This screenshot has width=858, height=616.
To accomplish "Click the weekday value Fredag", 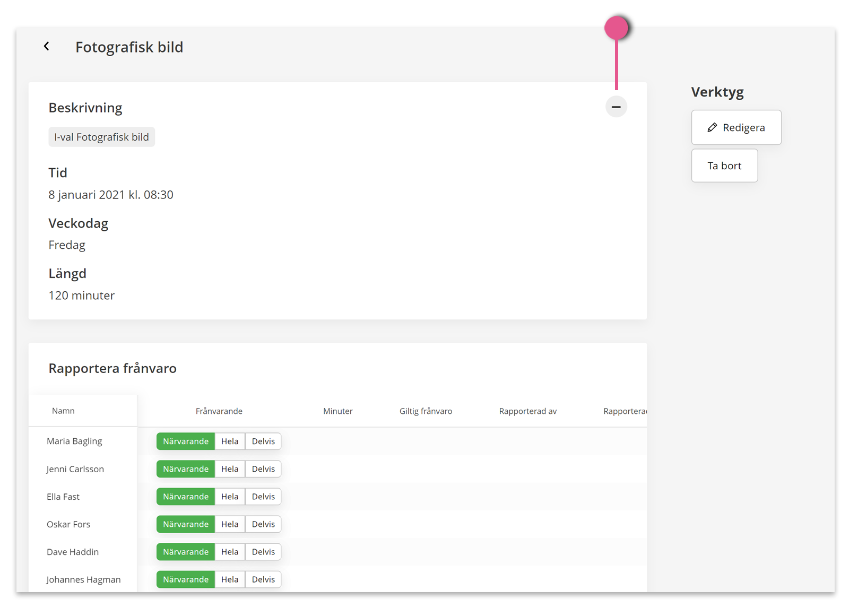I will click(x=67, y=245).
